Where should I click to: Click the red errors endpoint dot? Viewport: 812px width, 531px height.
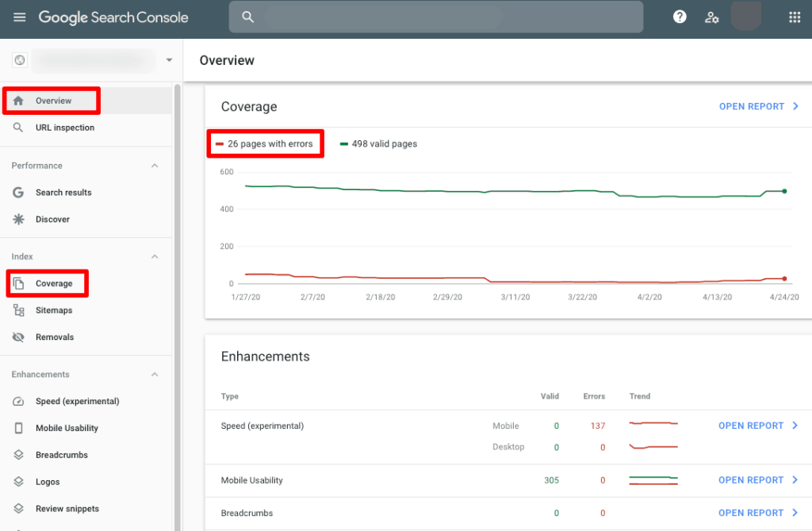pyautogui.click(x=784, y=278)
